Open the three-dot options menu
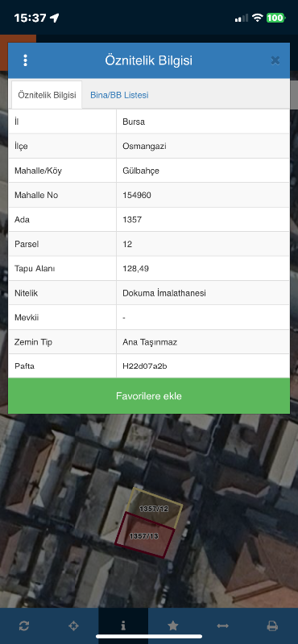The height and width of the screenshot is (644, 298). tap(26, 60)
